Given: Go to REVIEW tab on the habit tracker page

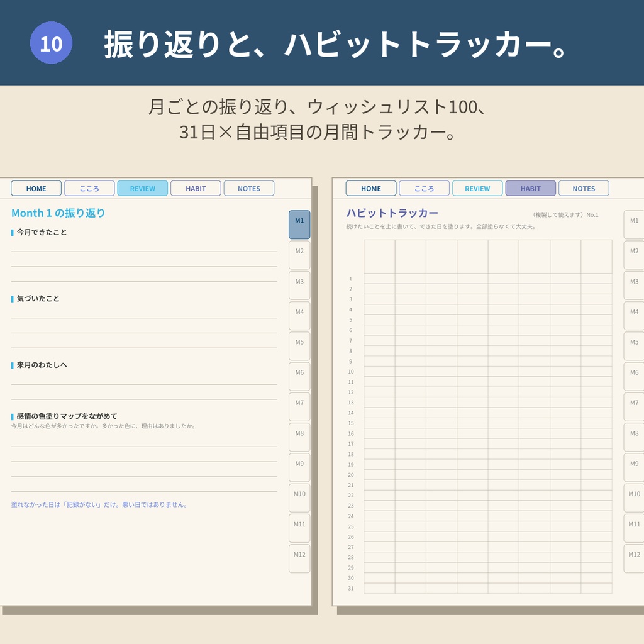Looking at the screenshot, I should [x=477, y=189].
